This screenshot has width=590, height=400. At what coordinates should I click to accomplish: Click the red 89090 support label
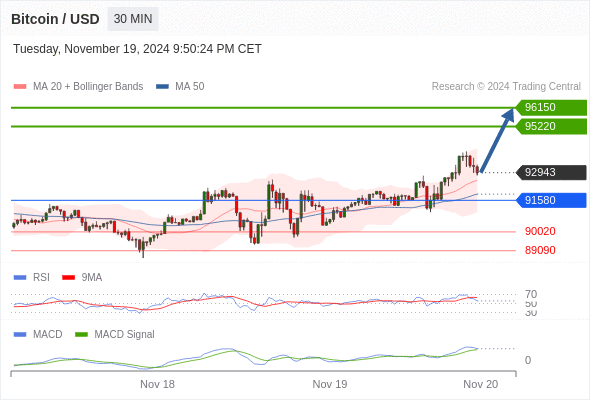[540, 250]
